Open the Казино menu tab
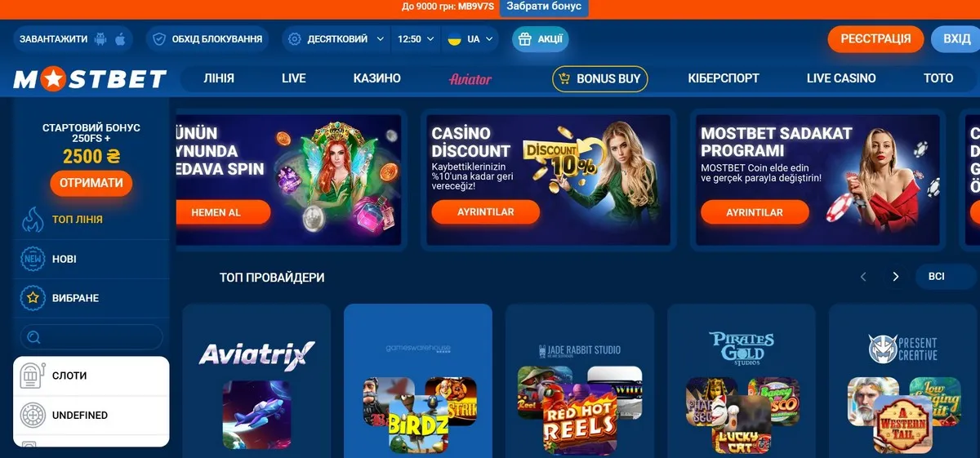This screenshot has width=980, height=458. point(377,78)
